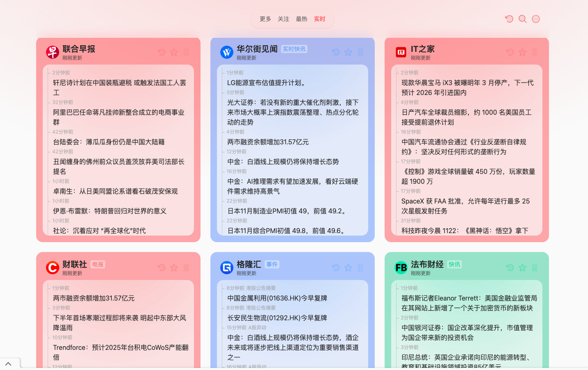Star the 格隆汇 source
Viewport: 588px width, 370px height.
click(348, 268)
